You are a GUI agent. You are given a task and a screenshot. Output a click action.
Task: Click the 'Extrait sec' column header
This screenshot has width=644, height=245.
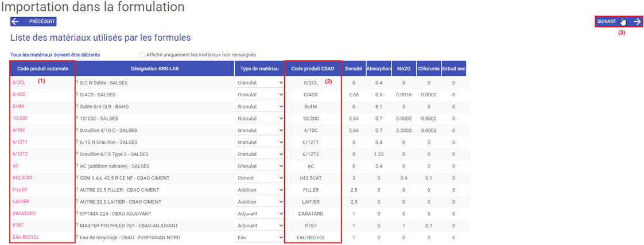click(453, 68)
